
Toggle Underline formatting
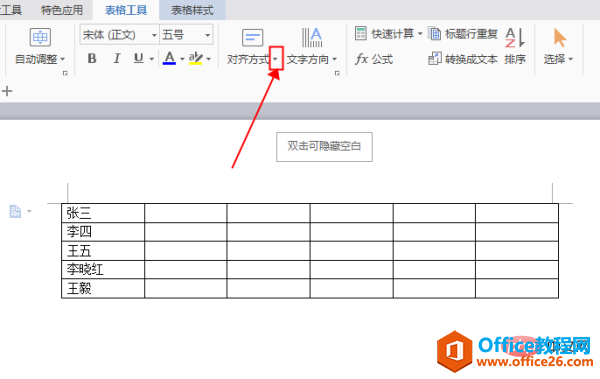point(139,59)
